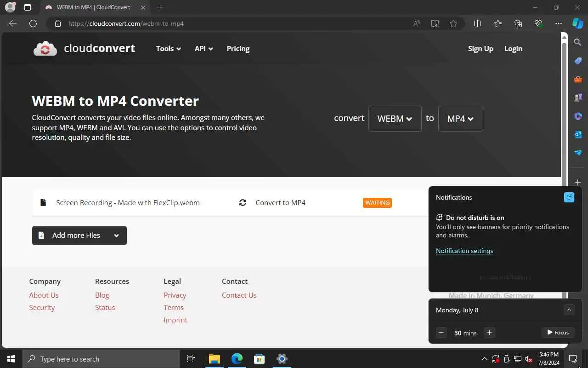Open the Security link
The height and width of the screenshot is (368, 588).
pos(42,307)
